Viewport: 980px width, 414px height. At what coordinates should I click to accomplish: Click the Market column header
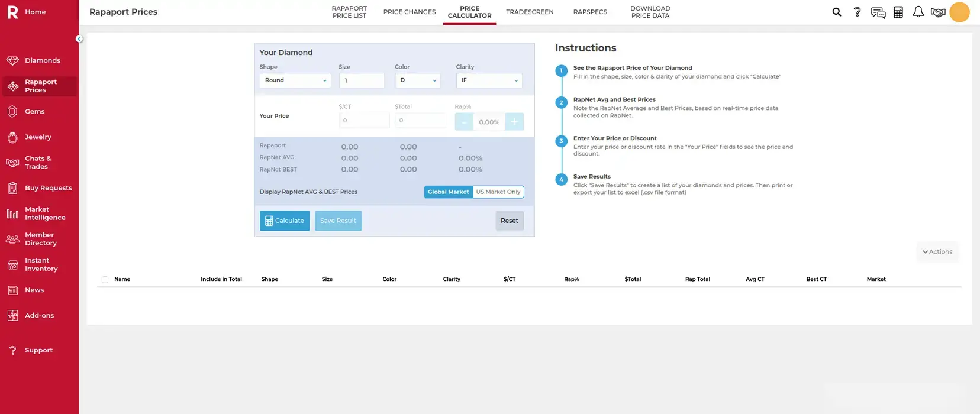click(876, 280)
